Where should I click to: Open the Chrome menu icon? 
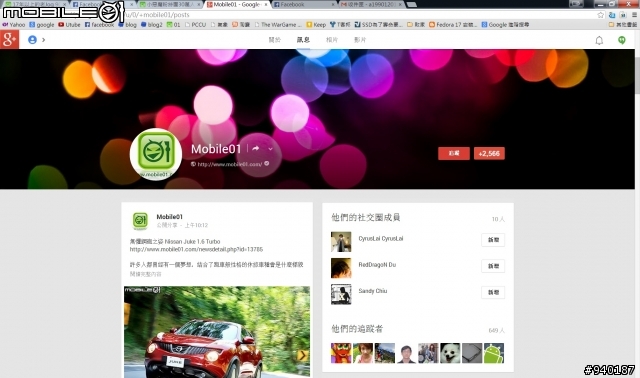(x=634, y=15)
